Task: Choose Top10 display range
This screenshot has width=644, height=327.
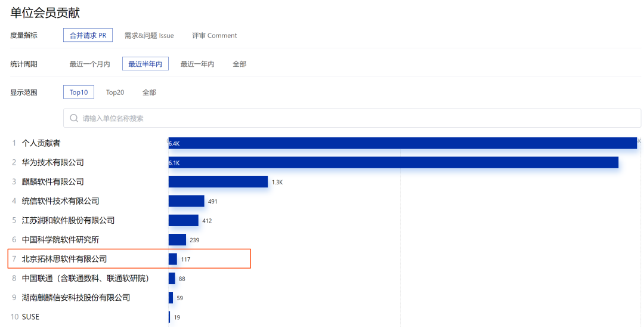Action: (79, 92)
